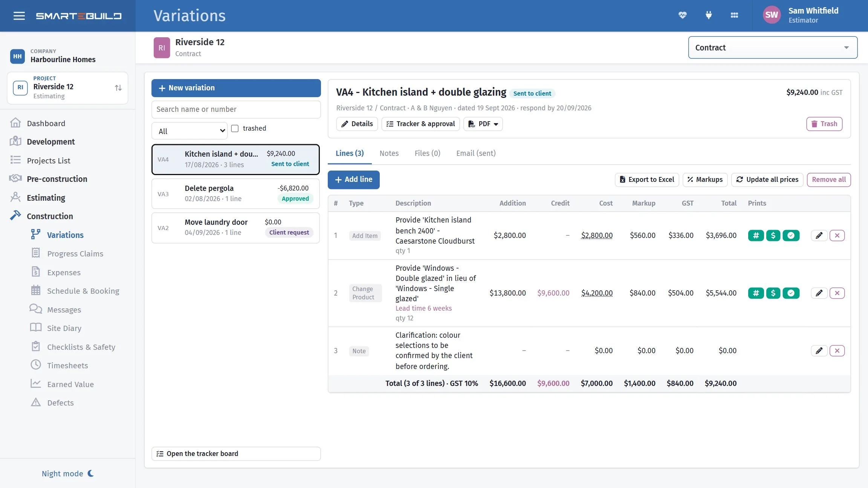Click Open the tracker board

[236, 454]
